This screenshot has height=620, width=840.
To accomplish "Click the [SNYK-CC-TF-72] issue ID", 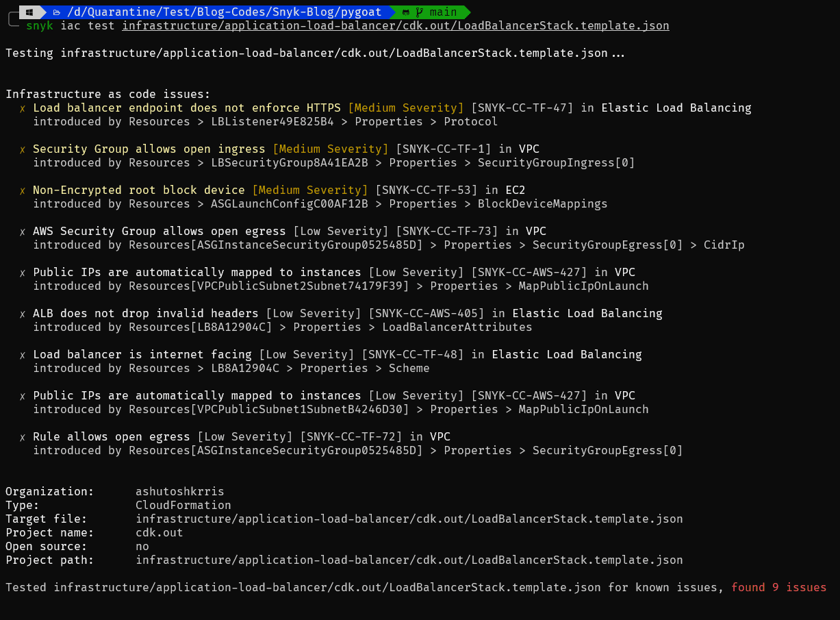I will [x=351, y=436].
